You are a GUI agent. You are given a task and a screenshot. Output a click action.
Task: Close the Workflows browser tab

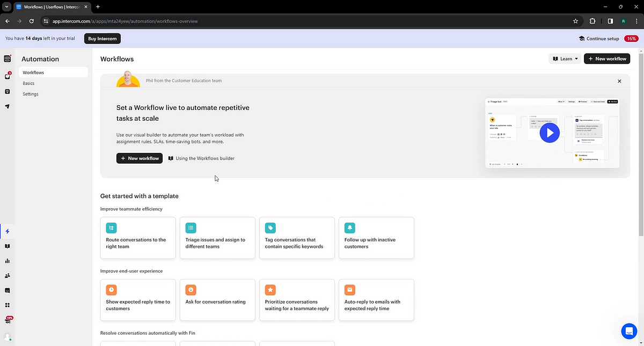(86, 7)
